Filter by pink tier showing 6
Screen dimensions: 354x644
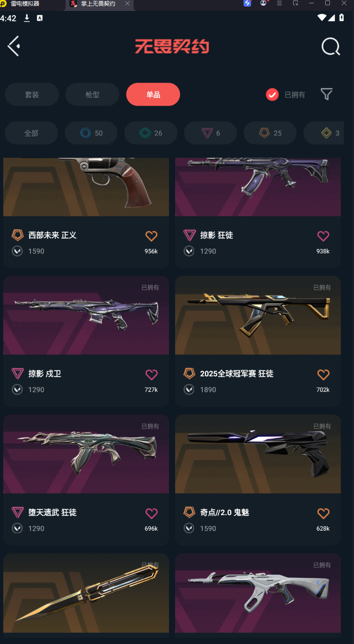211,133
